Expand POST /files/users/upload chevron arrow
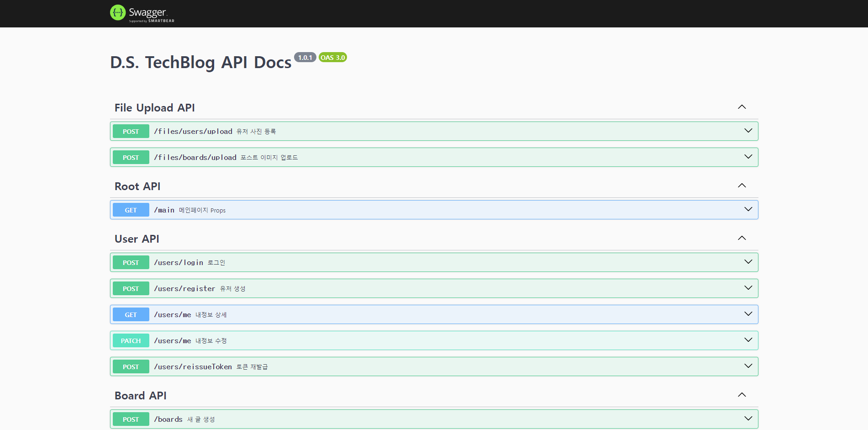This screenshot has height=430, width=868. pos(748,131)
